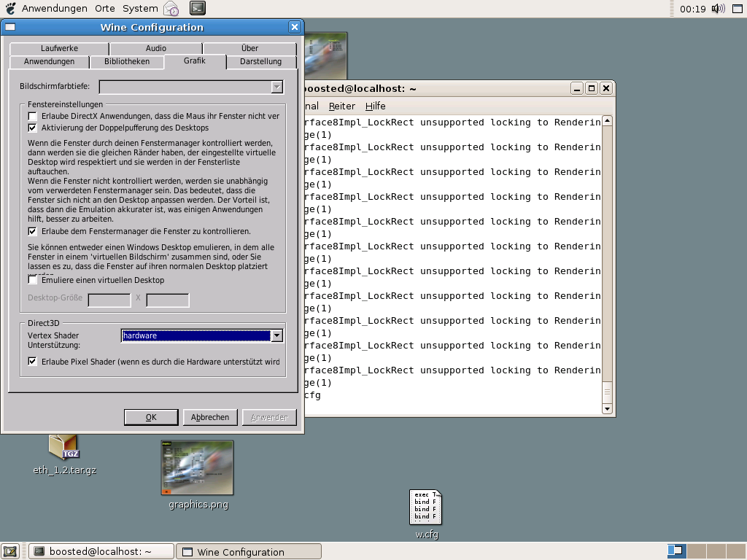
Task: Switch to the Anwendungen tab in Wine
Action: point(49,61)
